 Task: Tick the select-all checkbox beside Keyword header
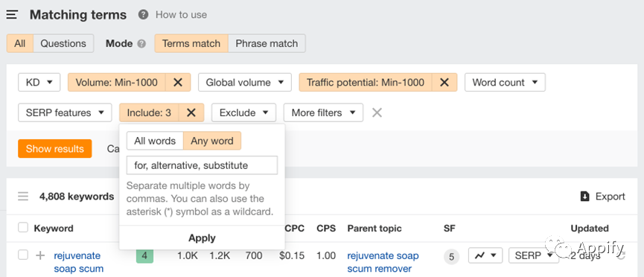[23, 228]
